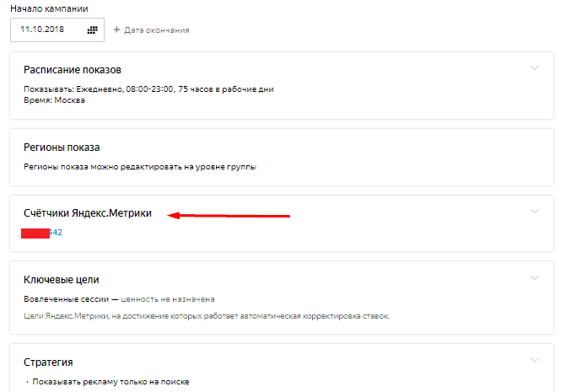Click the Ключевые цели heading
The width and height of the screenshot is (566, 392).
[62, 280]
